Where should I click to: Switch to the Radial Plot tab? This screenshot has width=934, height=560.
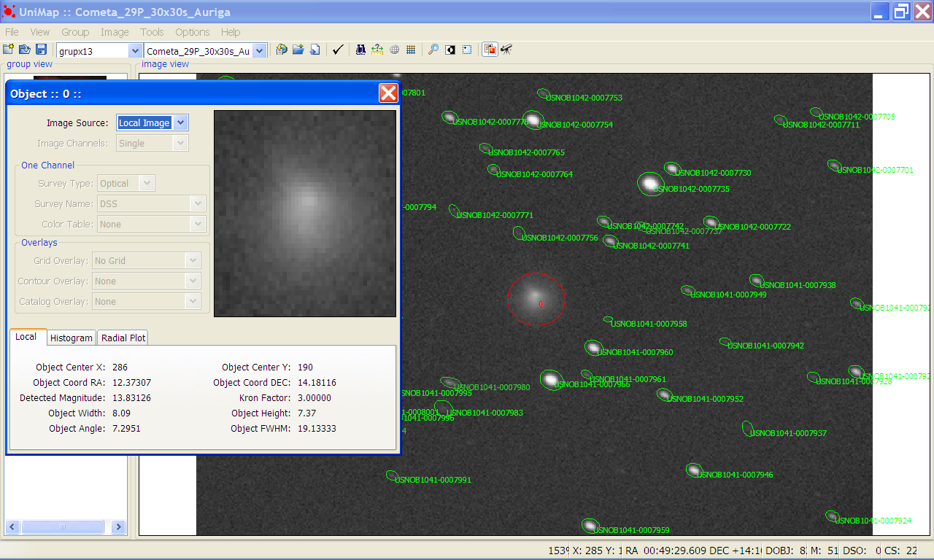click(x=123, y=338)
